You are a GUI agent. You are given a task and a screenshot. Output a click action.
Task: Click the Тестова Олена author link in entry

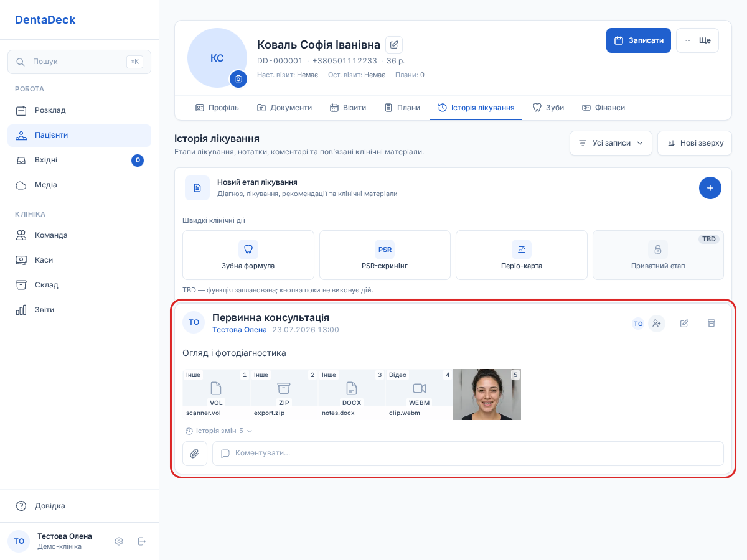[240, 330]
